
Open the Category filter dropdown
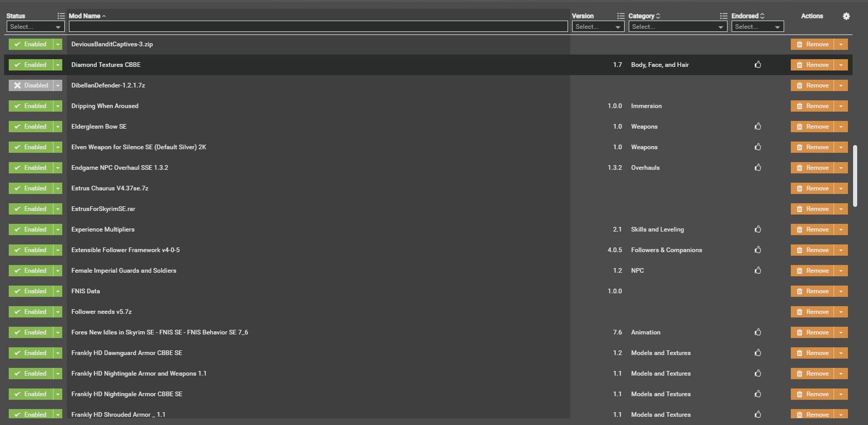pos(678,27)
